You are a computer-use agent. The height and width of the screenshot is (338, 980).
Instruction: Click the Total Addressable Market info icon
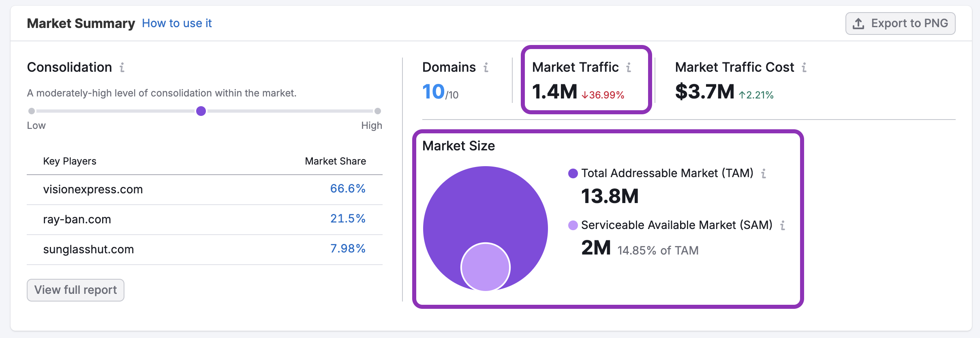tap(763, 173)
